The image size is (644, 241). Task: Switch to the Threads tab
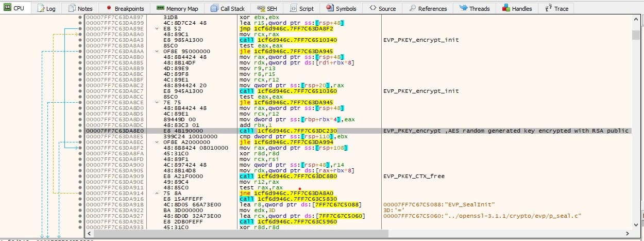pyautogui.click(x=475, y=8)
